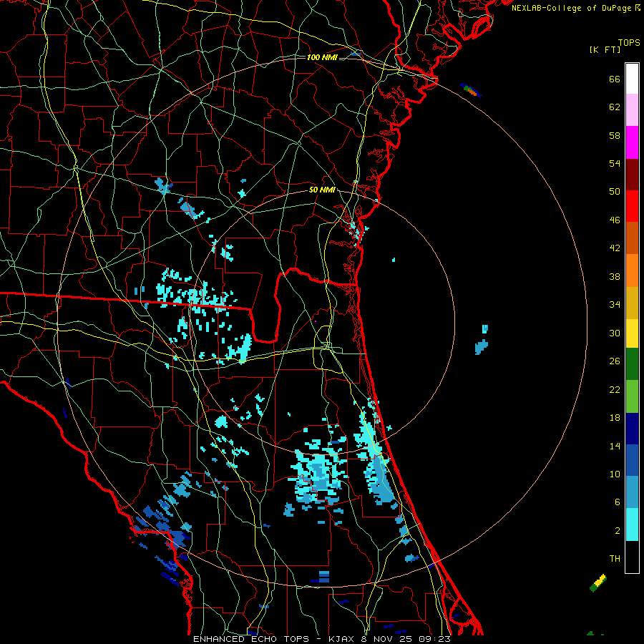Click the Enhanced Echo Tops KJAX caption
This screenshot has height=644, width=644.
pyautogui.click(x=321, y=639)
